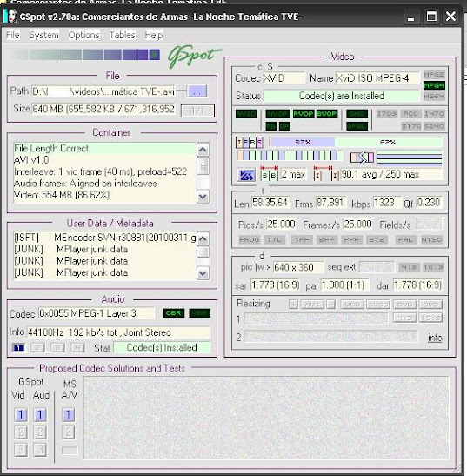Click the S170 indicator
467x476 pixels.
click(x=410, y=126)
